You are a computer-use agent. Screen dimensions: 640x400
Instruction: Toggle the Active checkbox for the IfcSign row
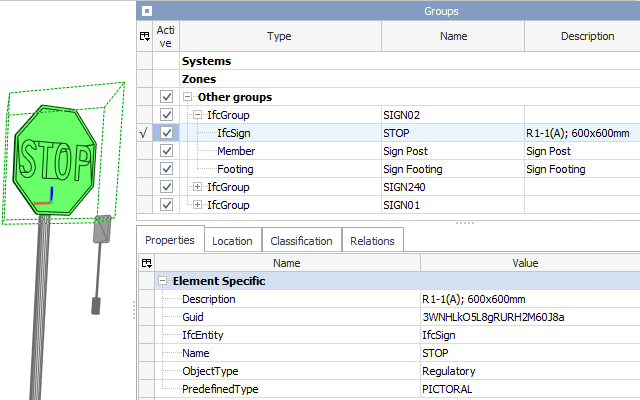pos(166,133)
